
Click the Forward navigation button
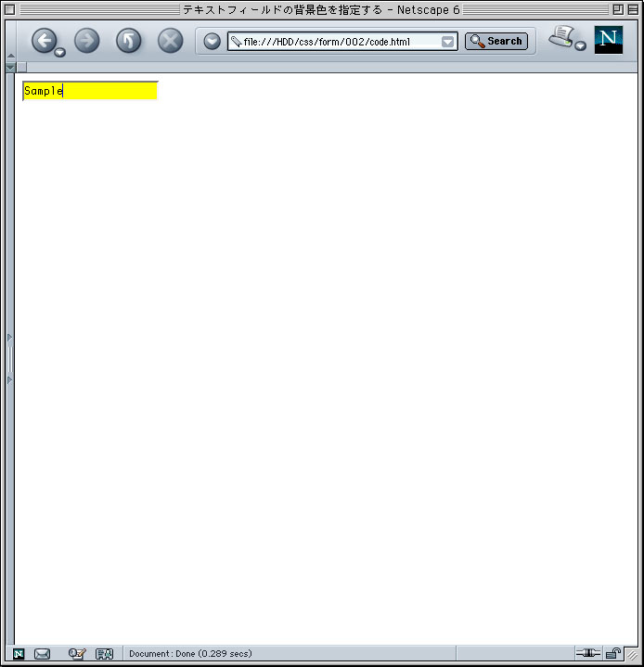tap(87, 41)
